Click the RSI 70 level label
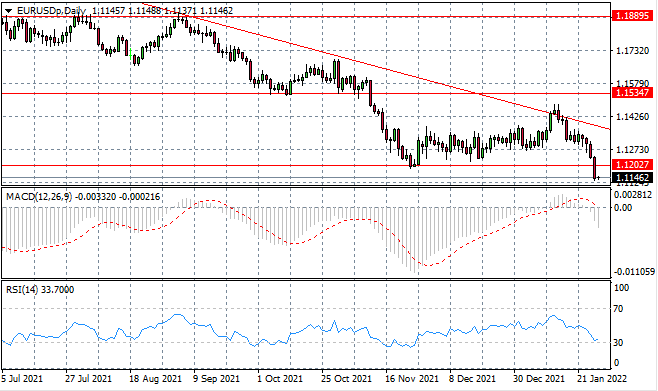 pos(618,309)
